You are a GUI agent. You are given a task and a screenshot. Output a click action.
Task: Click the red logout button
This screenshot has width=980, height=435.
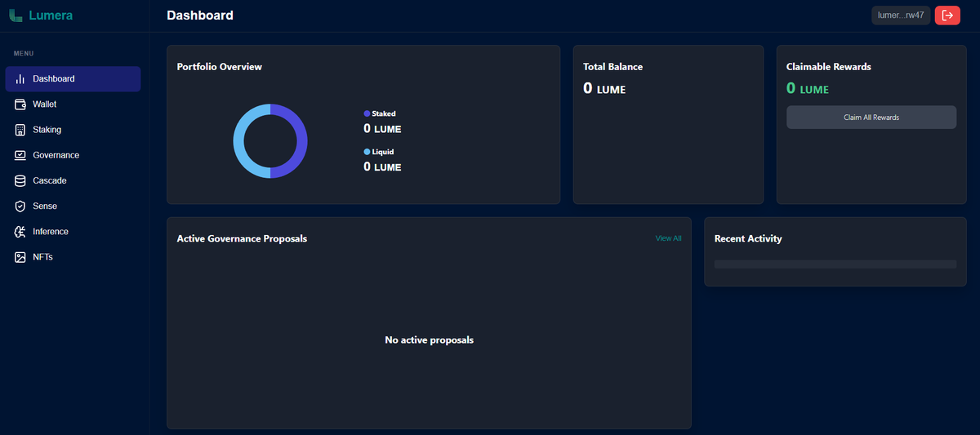pos(947,15)
